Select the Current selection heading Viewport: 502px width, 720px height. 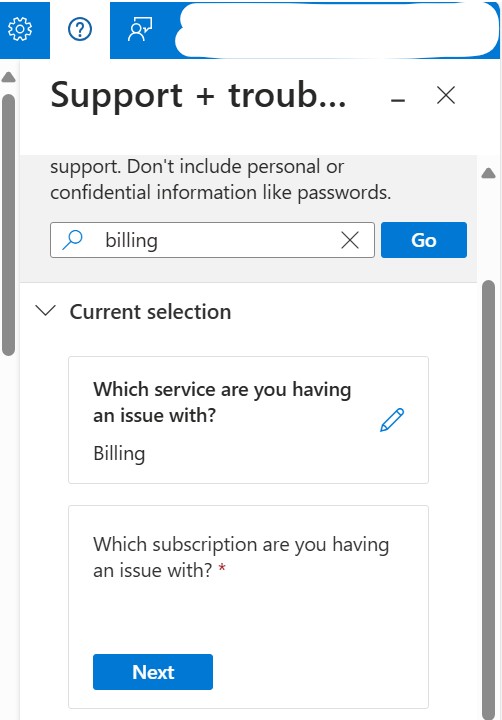pyautogui.click(x=150, y=312)
